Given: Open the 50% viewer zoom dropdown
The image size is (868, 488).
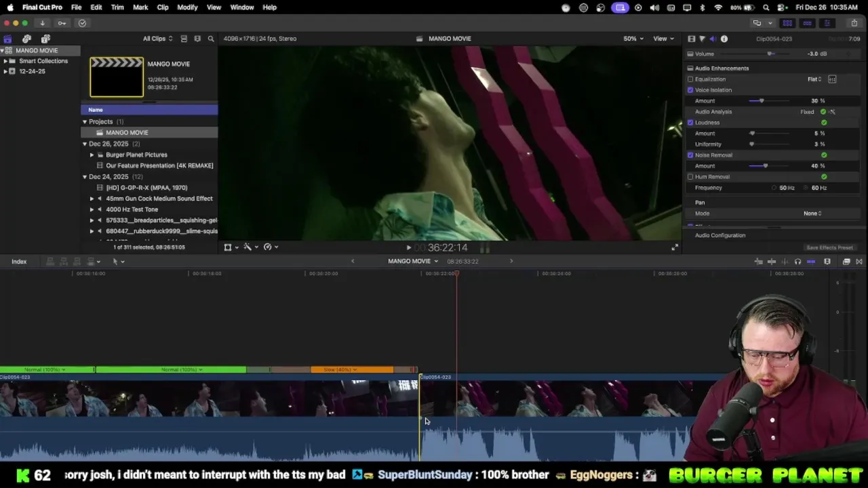Looking at the screenshot, I should pyautogui.click(x=633, y=39).
